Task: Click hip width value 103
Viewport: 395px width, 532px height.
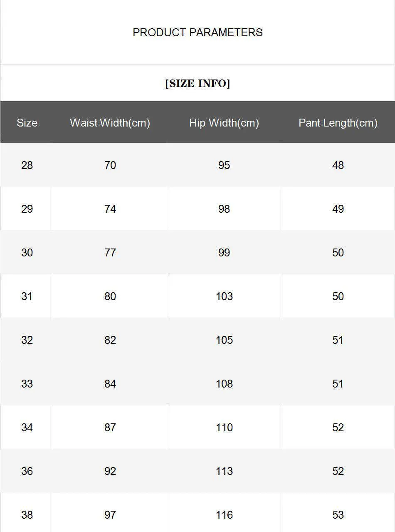Action: tap(224, 296)
